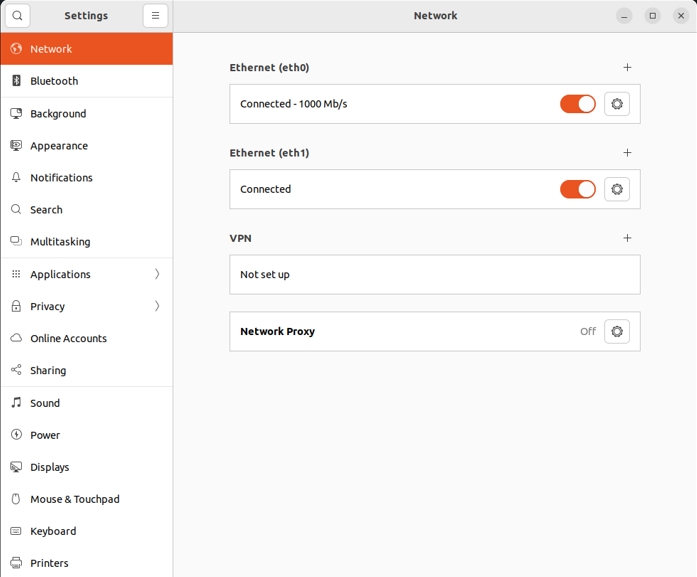Click the Online Accounts cloud icon
This screenshot has height=577, width=697.
click(x=16, y=338)
